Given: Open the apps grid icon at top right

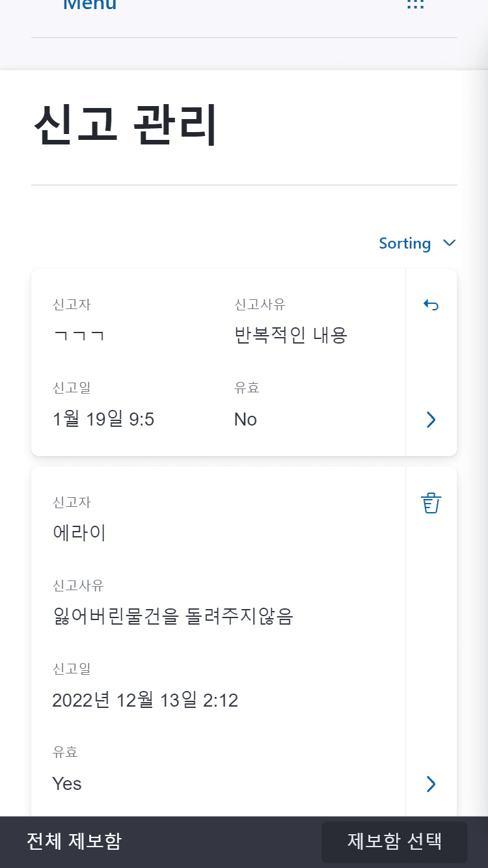Looking at the screenshot, I should [414, 5].
